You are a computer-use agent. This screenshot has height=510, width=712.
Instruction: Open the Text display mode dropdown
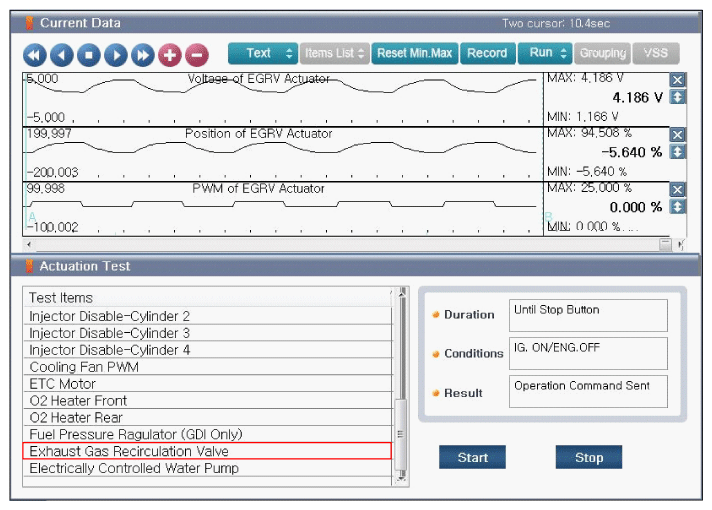(x=262, y=53)
